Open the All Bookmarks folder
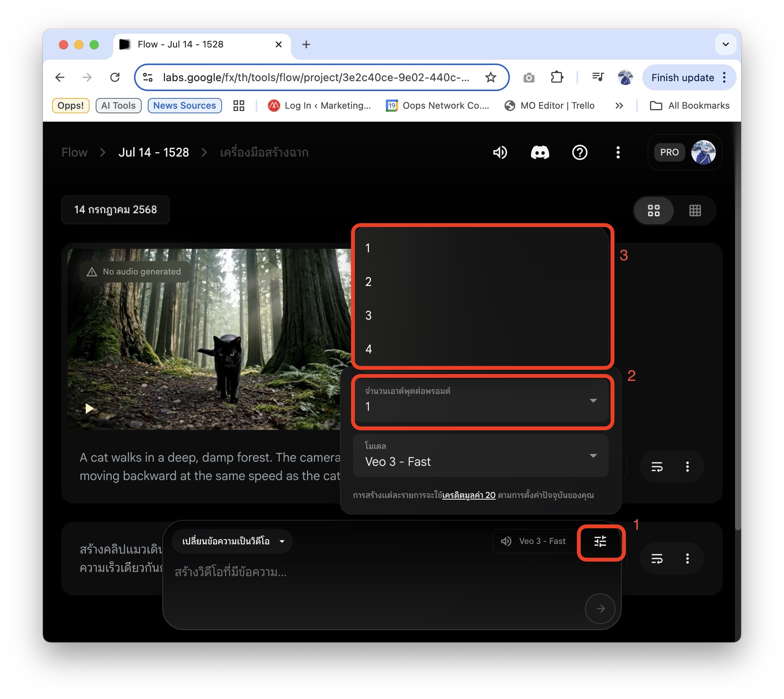The image size is (784, 699). (689, 106)
